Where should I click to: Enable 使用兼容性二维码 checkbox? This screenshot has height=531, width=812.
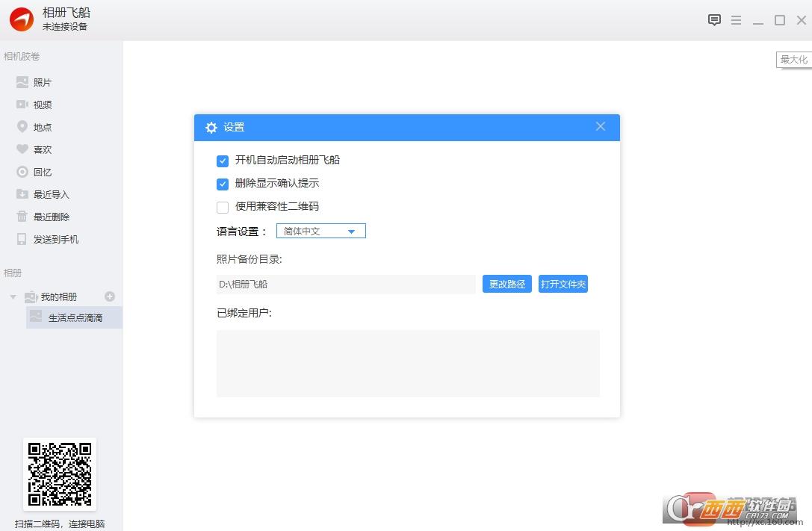pyautogui.click(x=223, y=207)
